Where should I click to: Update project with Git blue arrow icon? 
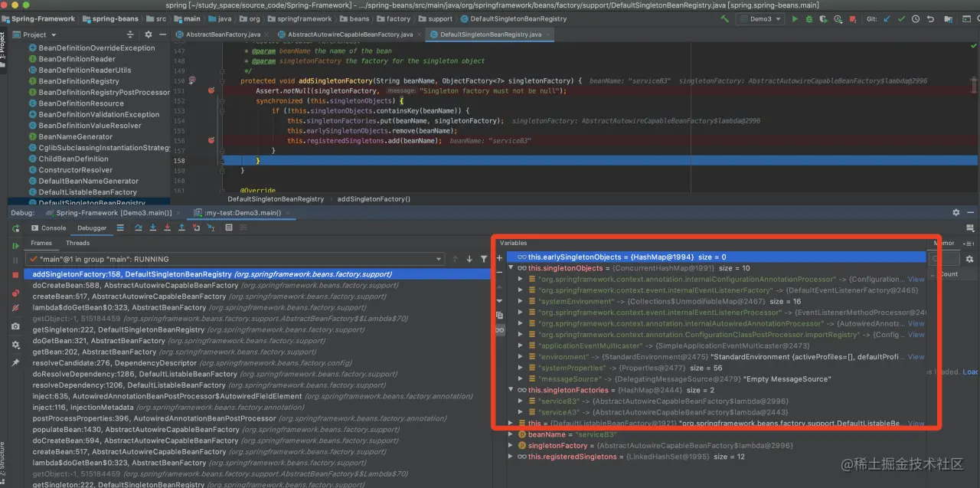(x=887, y=18)
